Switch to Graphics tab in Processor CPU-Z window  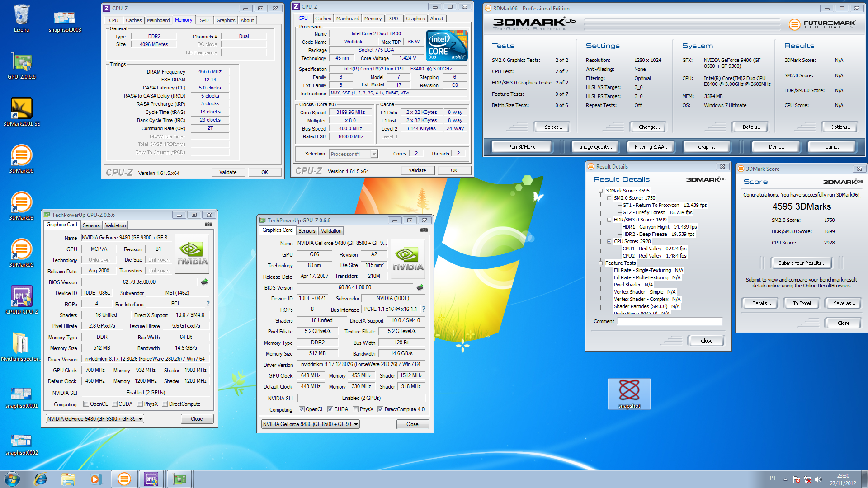pos(415,19)
